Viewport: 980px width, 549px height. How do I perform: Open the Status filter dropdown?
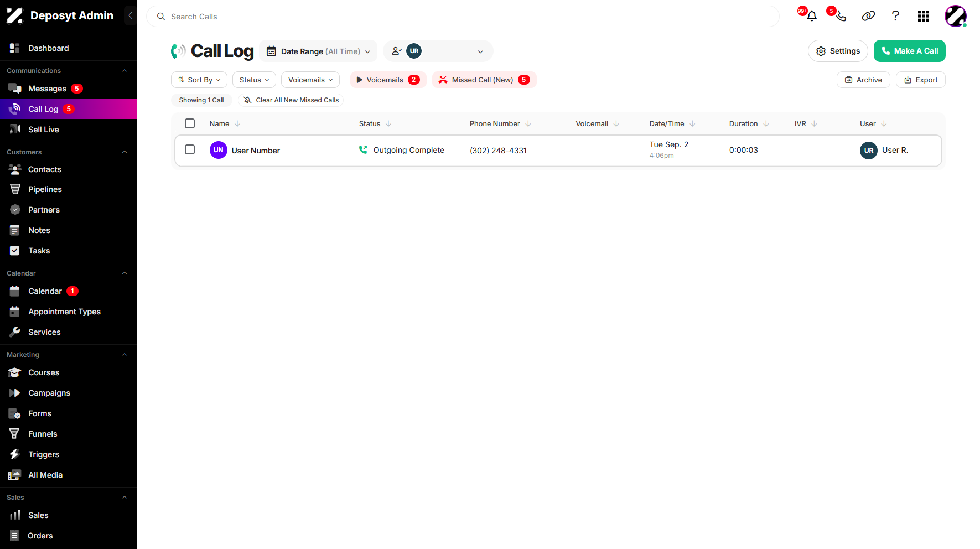click(x=254, y=80)
